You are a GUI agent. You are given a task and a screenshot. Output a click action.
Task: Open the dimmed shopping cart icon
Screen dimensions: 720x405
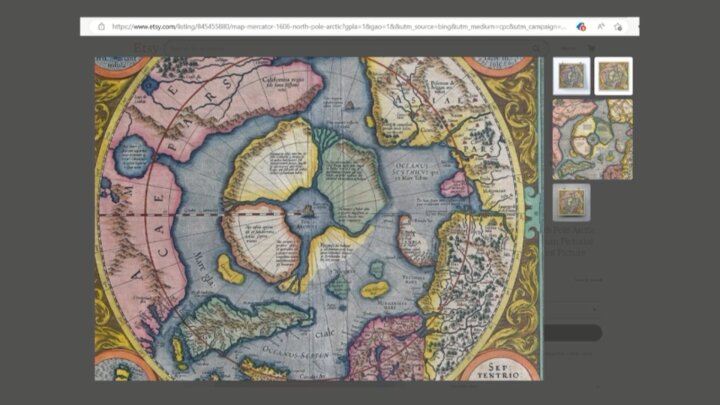coord(591,48)
